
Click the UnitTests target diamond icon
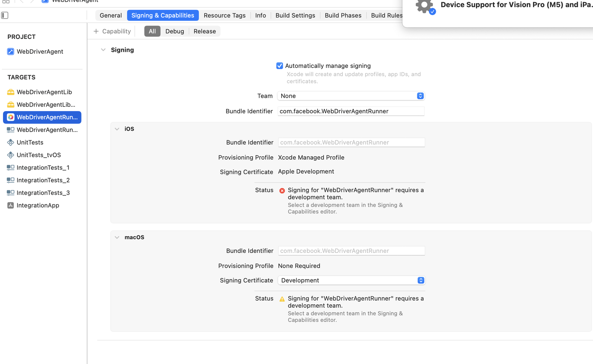[11, 142]
